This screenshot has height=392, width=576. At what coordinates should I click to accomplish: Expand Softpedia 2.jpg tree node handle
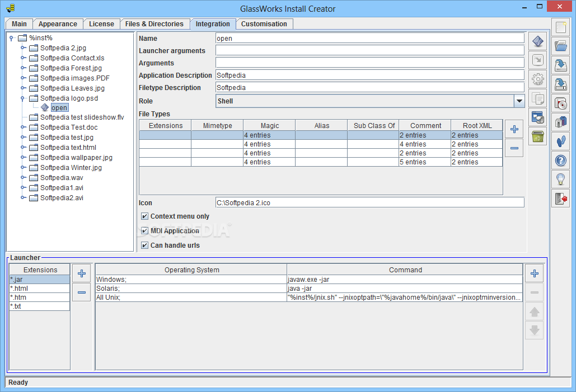click(23, 48)
